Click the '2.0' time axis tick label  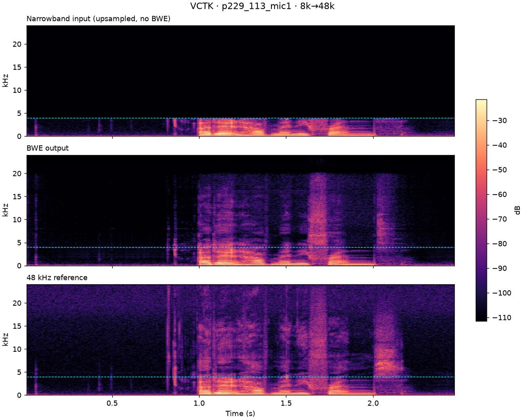[374, 403]
